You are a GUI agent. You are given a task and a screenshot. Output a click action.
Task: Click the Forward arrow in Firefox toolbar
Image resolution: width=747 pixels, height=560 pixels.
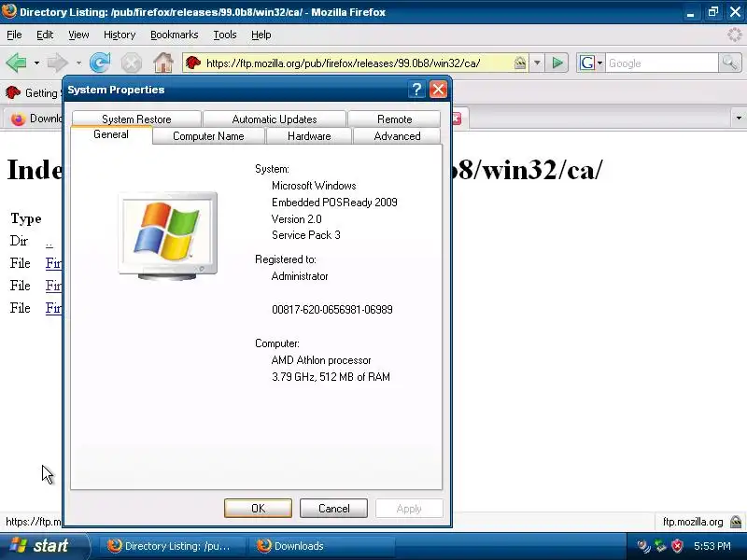(58, 63)
